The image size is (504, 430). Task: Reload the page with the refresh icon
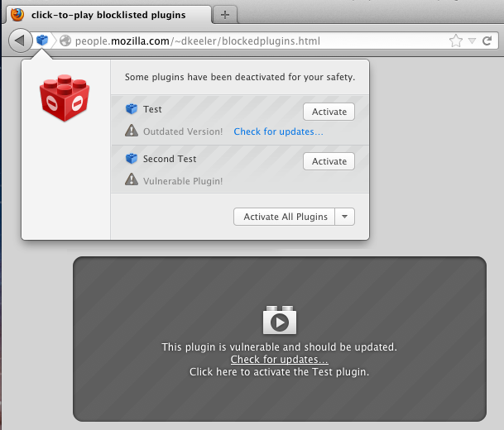click(490, 41)
